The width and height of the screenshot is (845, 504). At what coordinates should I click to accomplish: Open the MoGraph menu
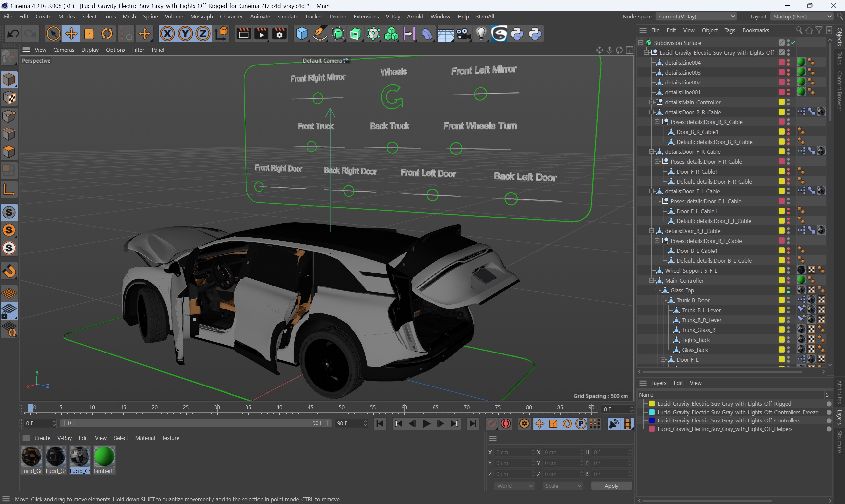click(201, 16)
